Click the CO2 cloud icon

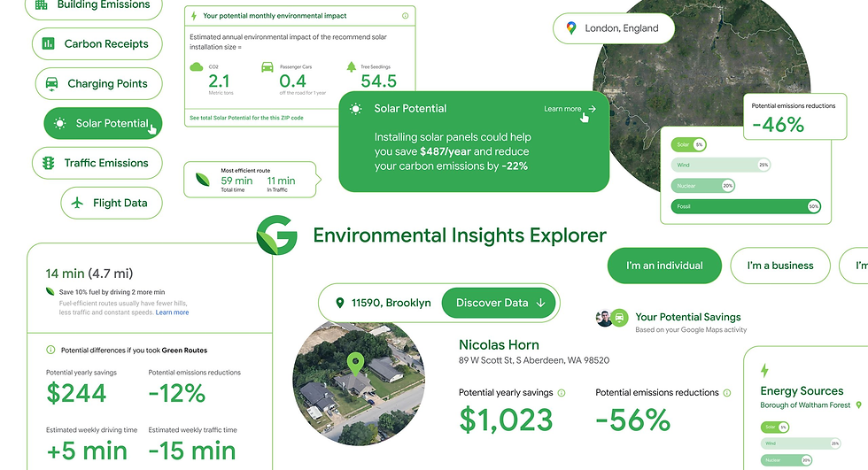click(197, 67)
